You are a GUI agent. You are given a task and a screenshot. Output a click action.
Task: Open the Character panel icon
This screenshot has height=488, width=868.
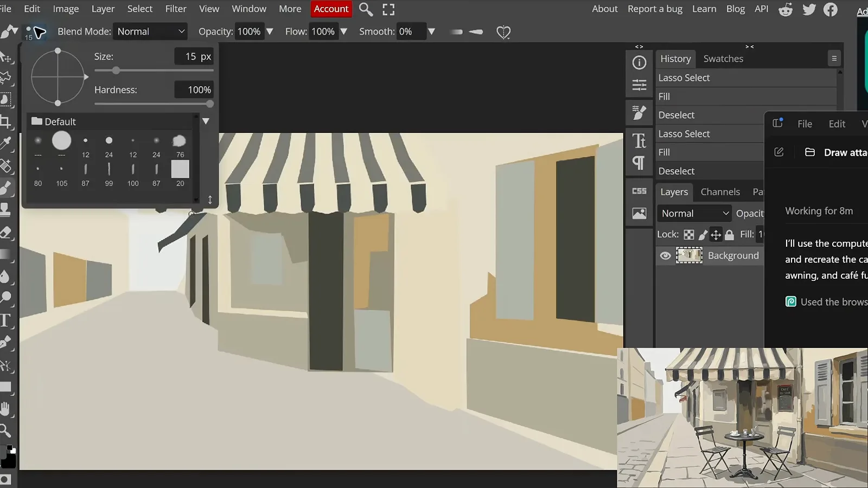pos(639,141)
